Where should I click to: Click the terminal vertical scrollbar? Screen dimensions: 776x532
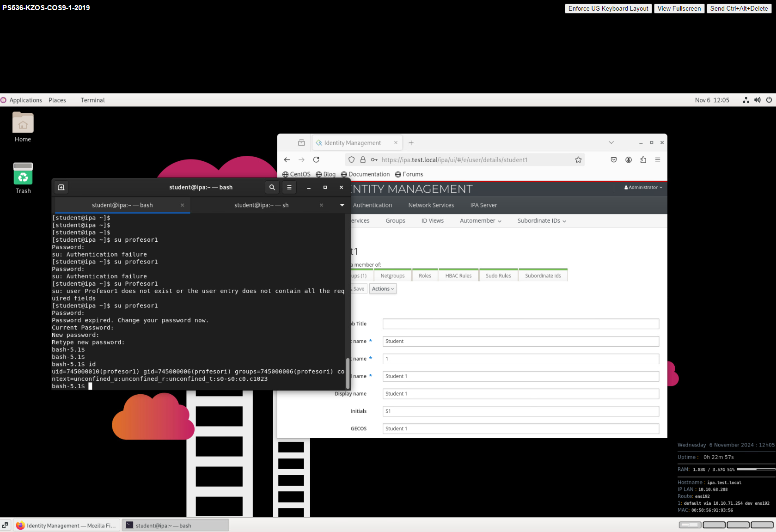pos(348,373)
